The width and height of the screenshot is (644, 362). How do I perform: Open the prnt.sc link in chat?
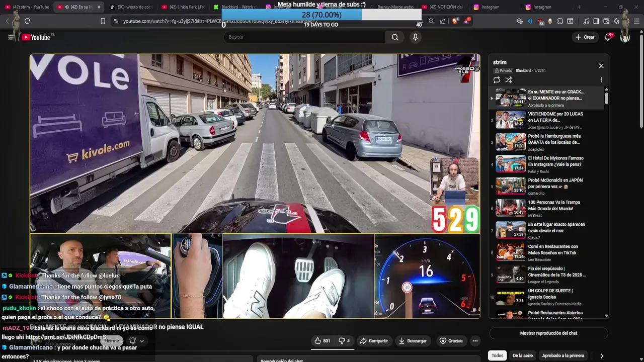[x=65, y=337]
